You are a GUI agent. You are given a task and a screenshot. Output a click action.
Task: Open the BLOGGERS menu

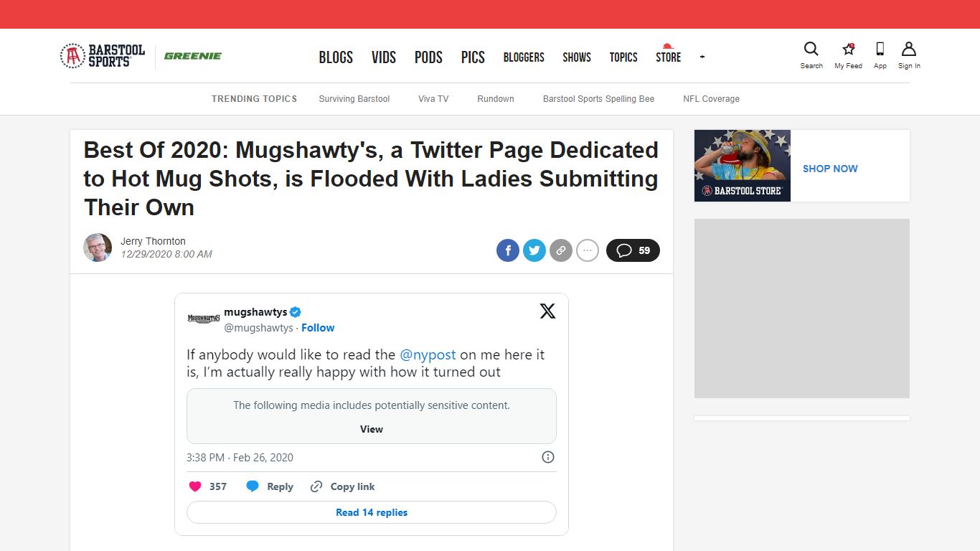tap(524, 57)
